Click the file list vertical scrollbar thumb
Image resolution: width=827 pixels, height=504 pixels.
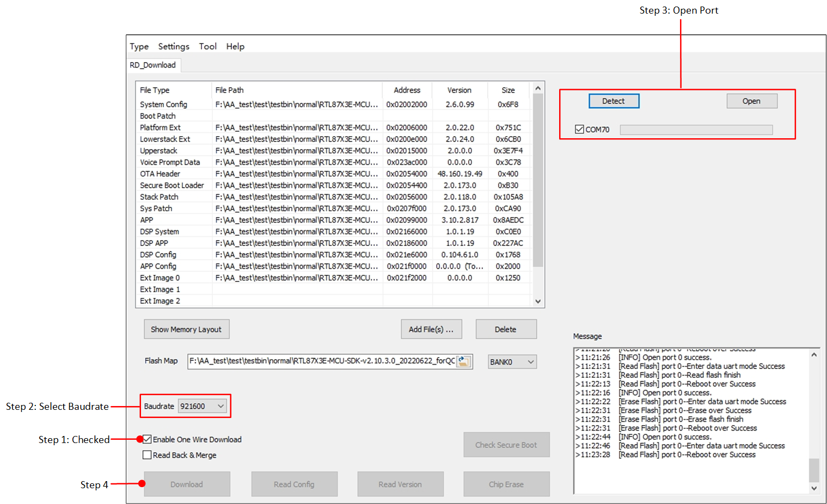pyautogui.click(x=538, y=180)
